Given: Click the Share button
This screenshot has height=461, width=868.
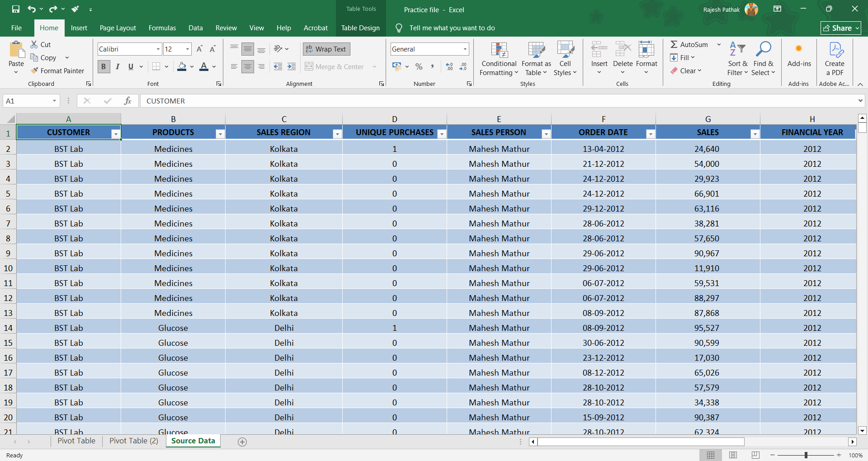Looking at the screenshot, I should 840,28.
